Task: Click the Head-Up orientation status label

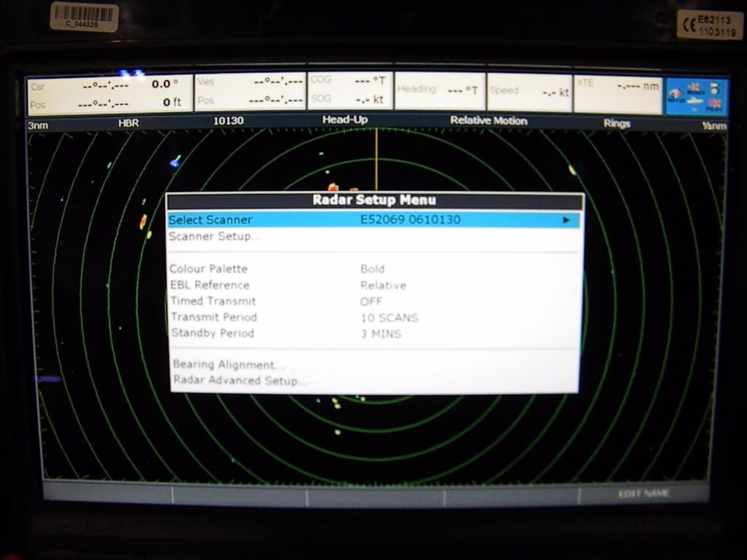Action: click(x=345, y=120)
